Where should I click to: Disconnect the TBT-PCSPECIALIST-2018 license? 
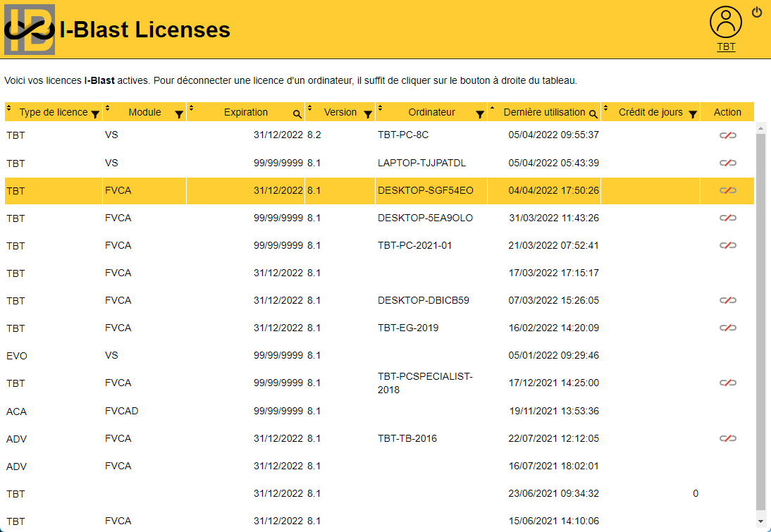pyautogui.click(x=727, y=383)
